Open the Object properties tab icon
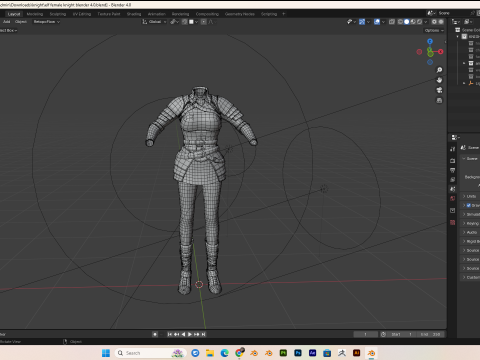Viewport: 480px width, 360px height. coord(452,210)
